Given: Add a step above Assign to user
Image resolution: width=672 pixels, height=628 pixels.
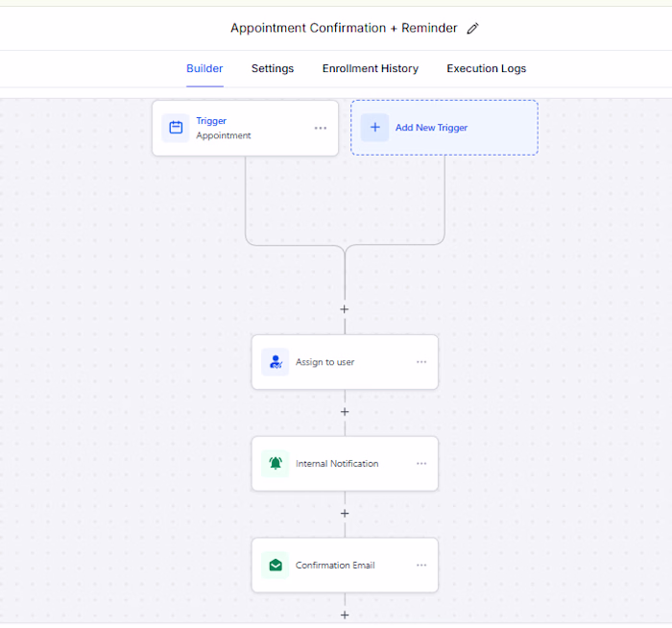Looking at the screenshot, I should tap(344, 309).
